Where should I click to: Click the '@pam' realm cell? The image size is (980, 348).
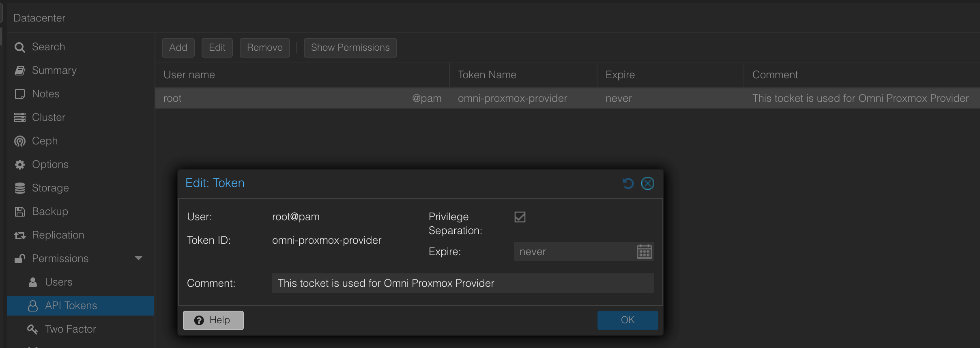pos(427,99)
